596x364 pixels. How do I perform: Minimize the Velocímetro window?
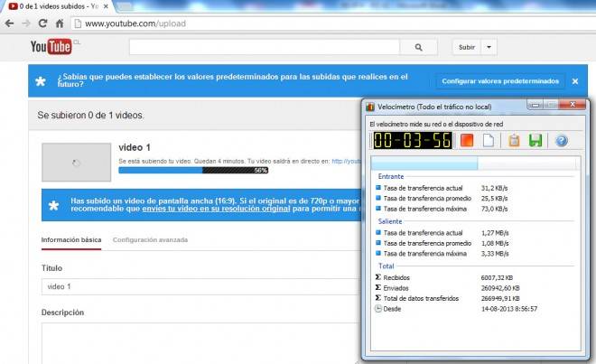pyautogui.click(x=535, y=105)
